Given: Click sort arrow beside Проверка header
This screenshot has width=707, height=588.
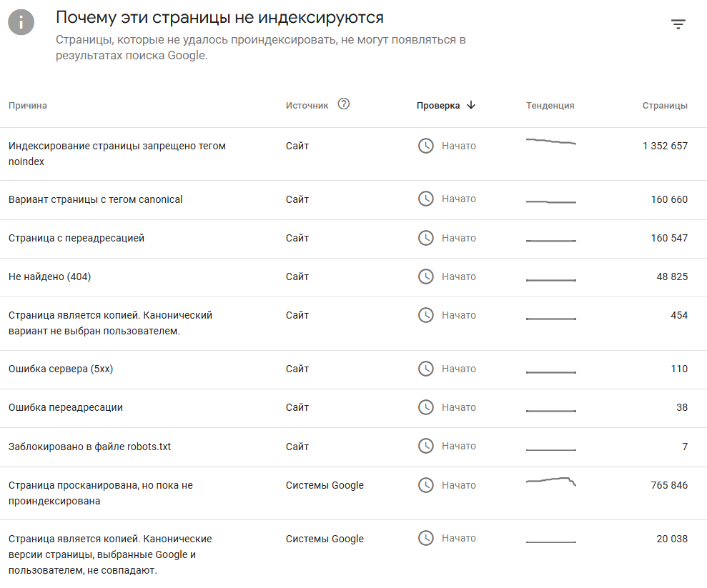Looking at the screenshot, I should (x=471, y=105).
